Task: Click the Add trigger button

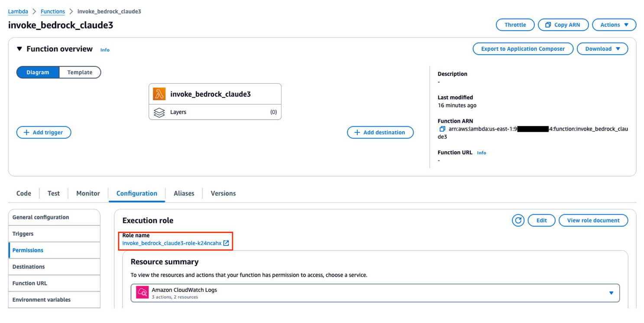Action: pyautogui.click(x=44, y=132)
